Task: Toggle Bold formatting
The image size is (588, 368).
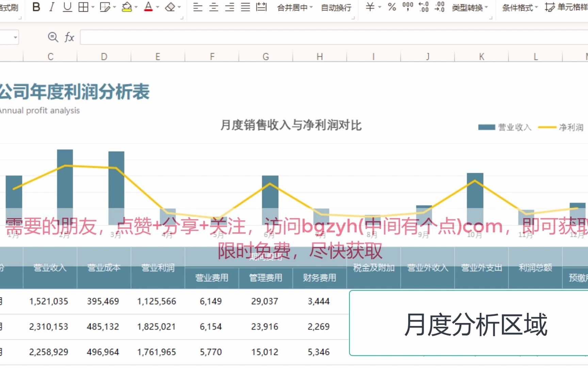Action: tap(36, 7)
